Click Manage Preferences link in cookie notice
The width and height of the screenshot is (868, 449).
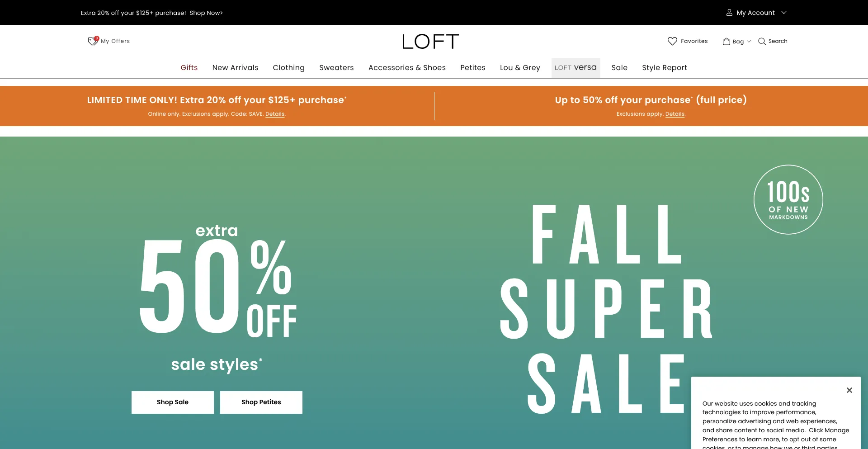836,430
